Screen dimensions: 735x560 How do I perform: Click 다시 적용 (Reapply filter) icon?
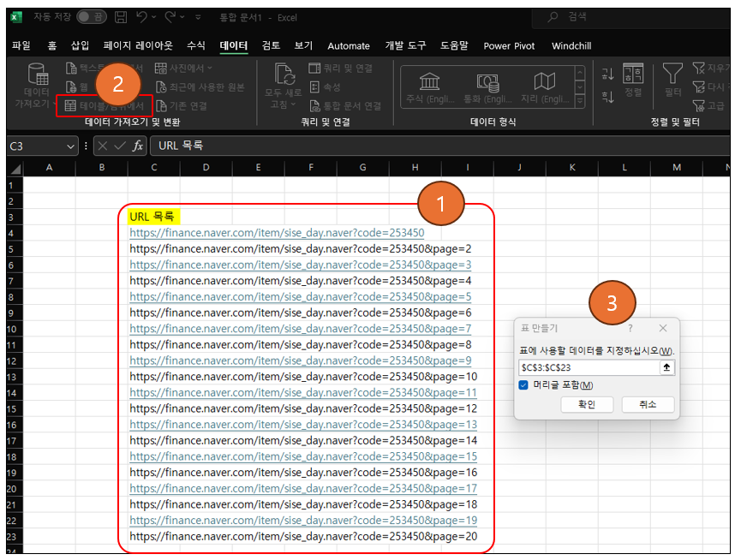(698, 87)
